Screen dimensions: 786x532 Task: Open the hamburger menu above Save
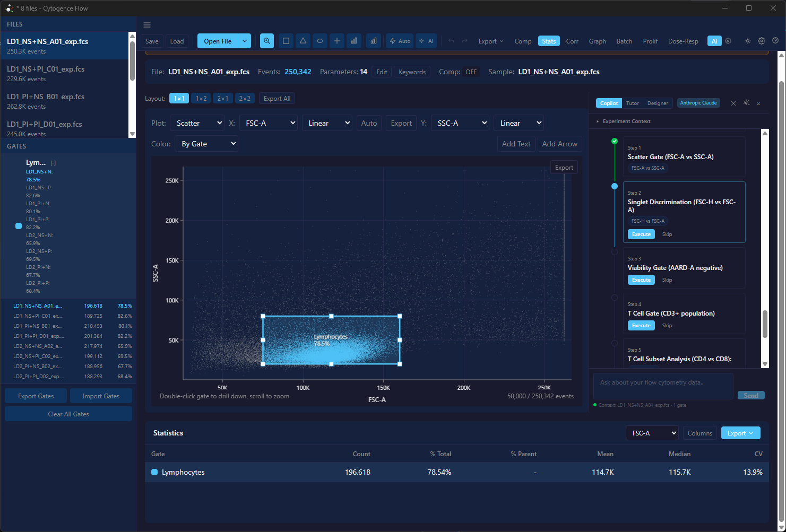[x=147, y=24]
